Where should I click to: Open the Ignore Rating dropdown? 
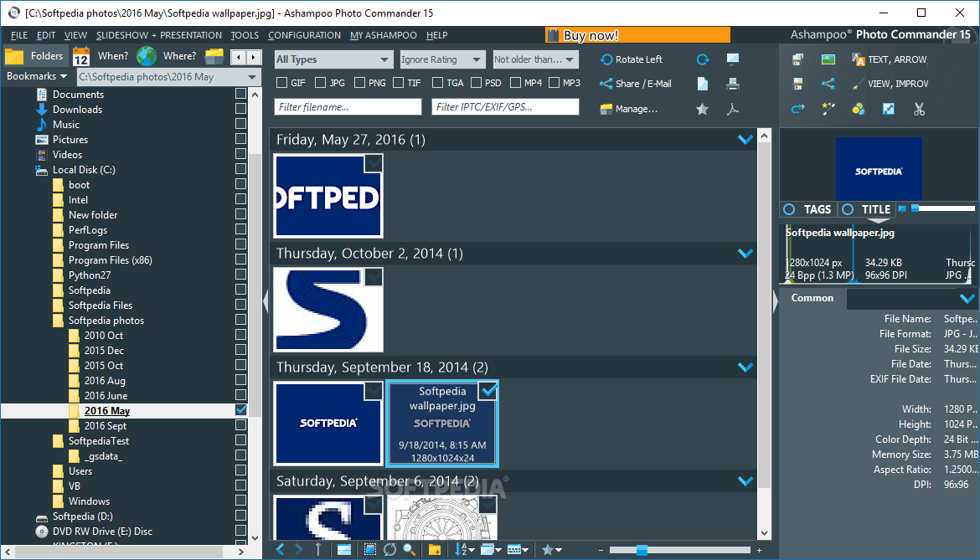pyautogui.click(x=442, y=59)
